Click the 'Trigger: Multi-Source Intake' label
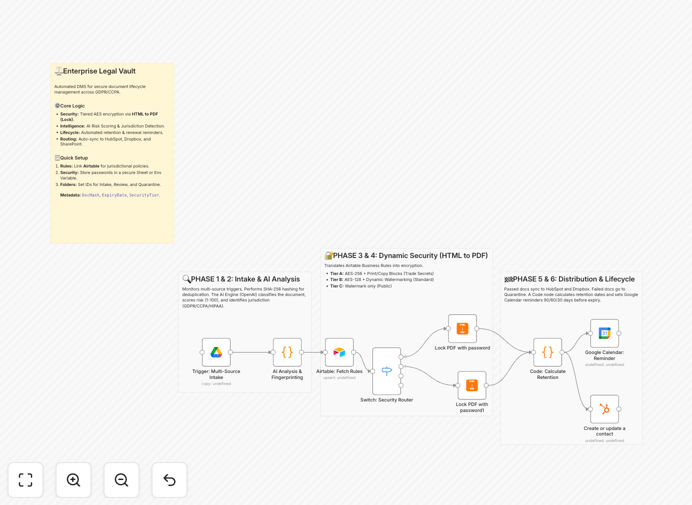 click(216, 374)
